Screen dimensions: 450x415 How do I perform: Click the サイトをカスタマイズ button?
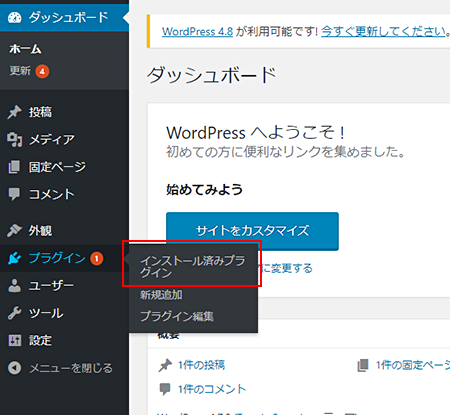coord(252,231)
